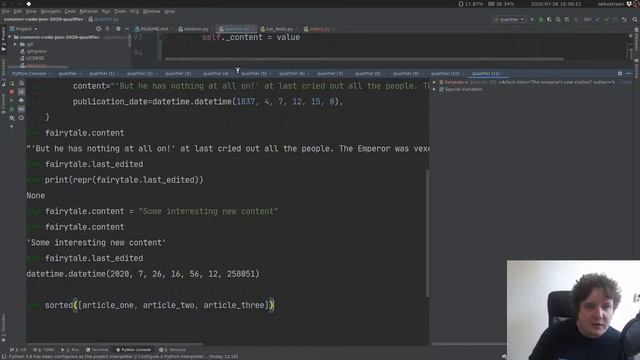The width and height of the screenshot is (640, 360).
Task: Click the console settings wrench icon
Action: [x=12, y=118]
